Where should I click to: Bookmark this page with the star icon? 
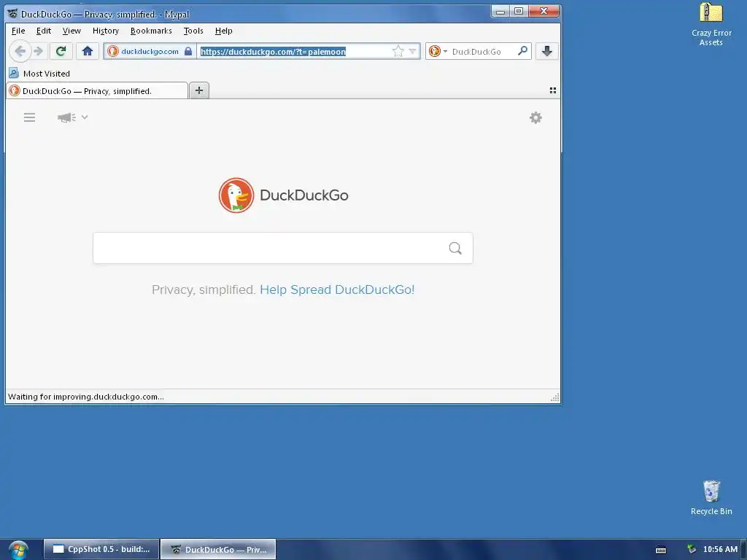point(398,52)
